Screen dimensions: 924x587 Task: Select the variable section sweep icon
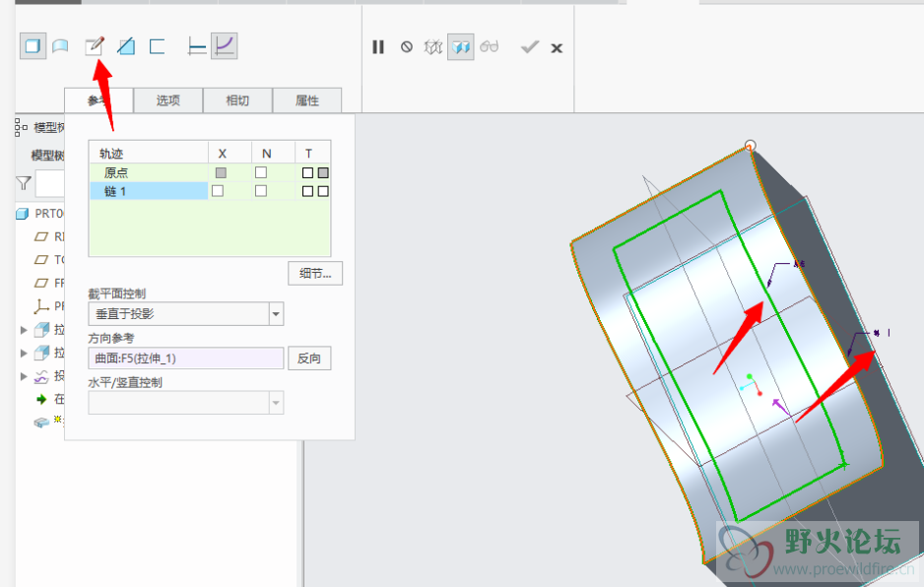click(x=225, y=46)
